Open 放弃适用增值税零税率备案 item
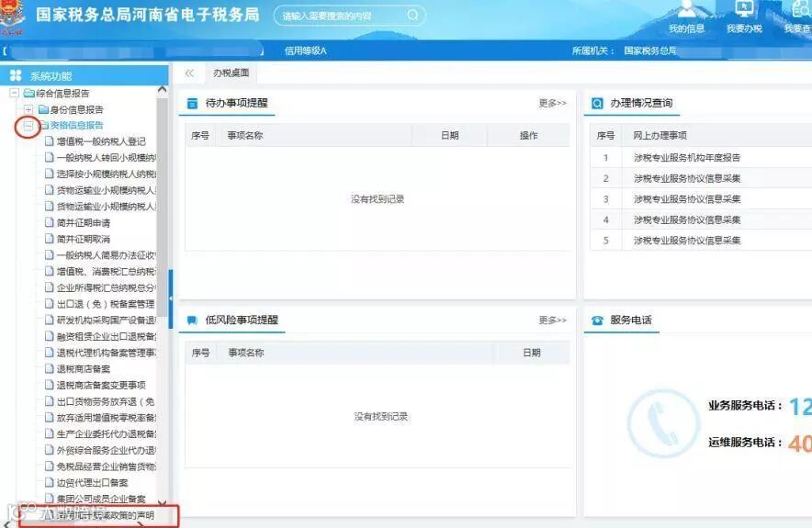 [107, 417]
